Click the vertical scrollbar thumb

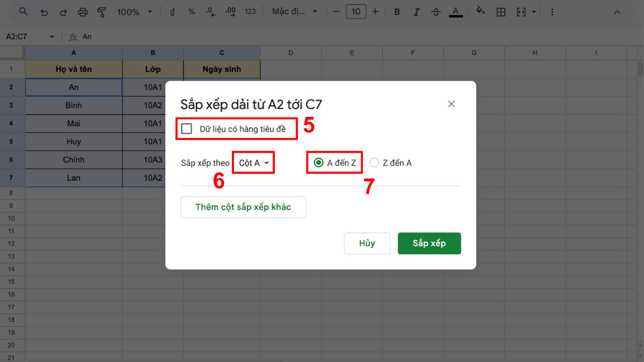[640, 69]
